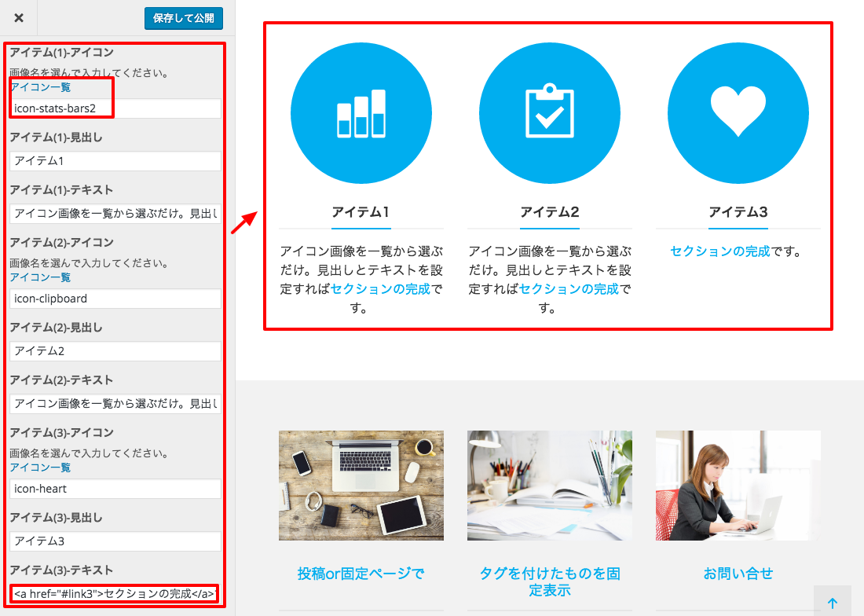Click the 保存して公開 button

coord(184,18)
